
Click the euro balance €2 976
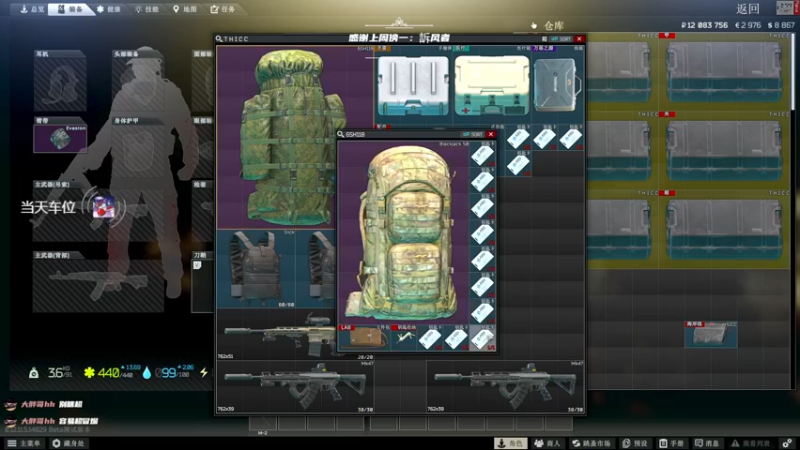[747, 25]
